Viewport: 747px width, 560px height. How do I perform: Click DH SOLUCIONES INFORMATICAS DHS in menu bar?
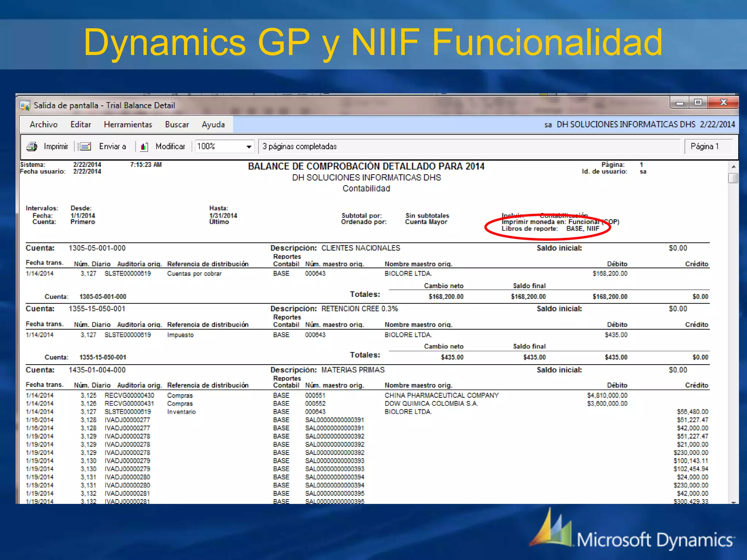pyautogui.click(x=626, y=124)
